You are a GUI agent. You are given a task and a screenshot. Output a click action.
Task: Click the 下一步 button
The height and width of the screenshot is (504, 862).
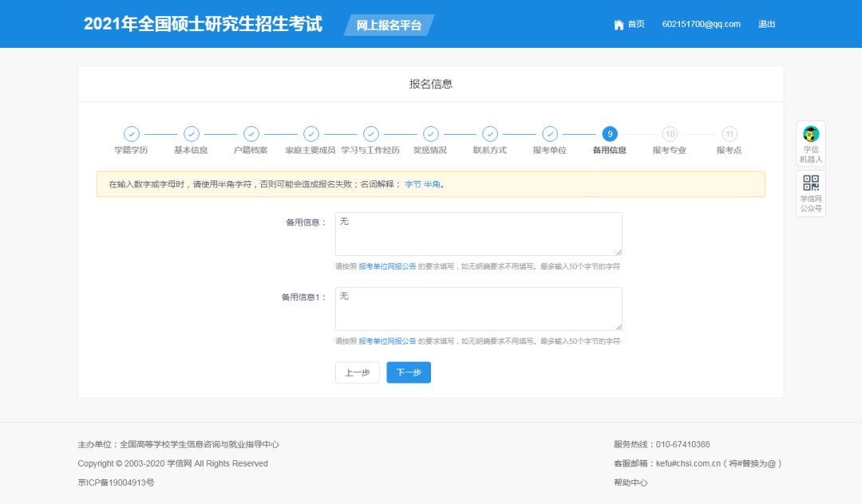click(x=409, y=372)
